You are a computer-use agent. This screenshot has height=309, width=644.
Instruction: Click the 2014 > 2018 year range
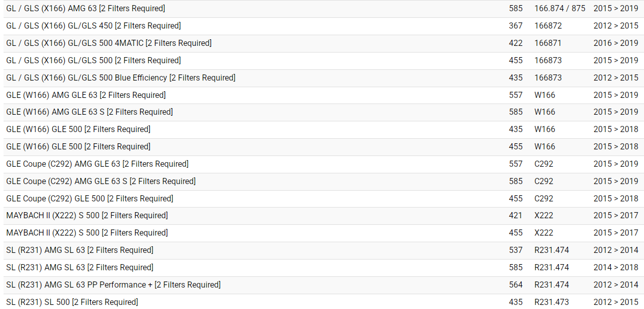615,268
